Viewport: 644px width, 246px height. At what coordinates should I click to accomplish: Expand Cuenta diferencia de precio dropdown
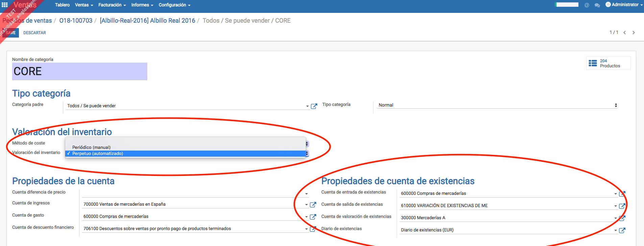point(306,194)
